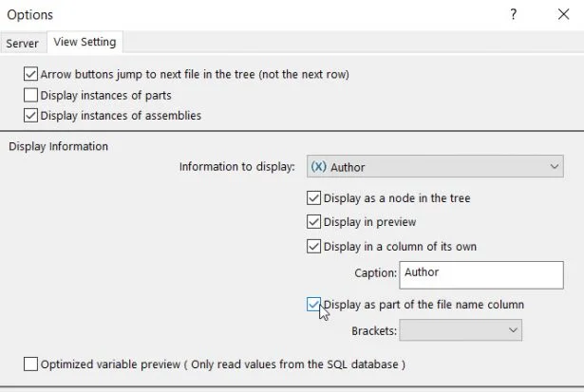This screenshot has height=392, width=584.
Task: Enable Display instances of parts
Action: 31,95
